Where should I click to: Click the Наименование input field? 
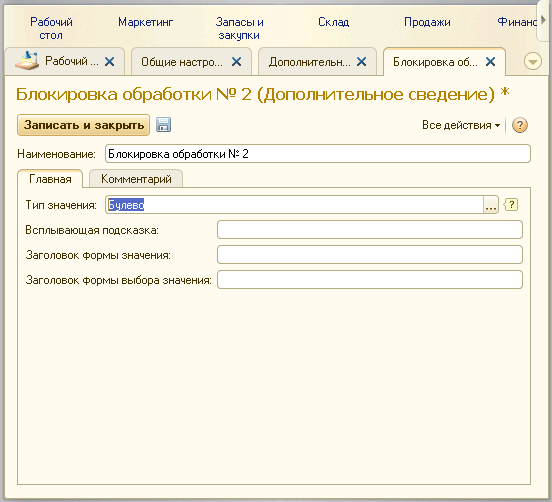318,154
